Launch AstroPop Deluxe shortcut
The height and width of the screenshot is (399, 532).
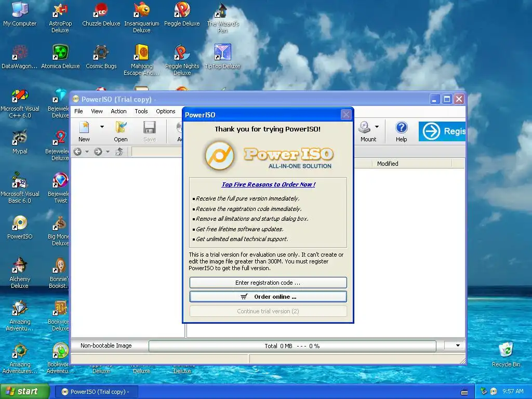pyautogui.click(x=60, y=17)
